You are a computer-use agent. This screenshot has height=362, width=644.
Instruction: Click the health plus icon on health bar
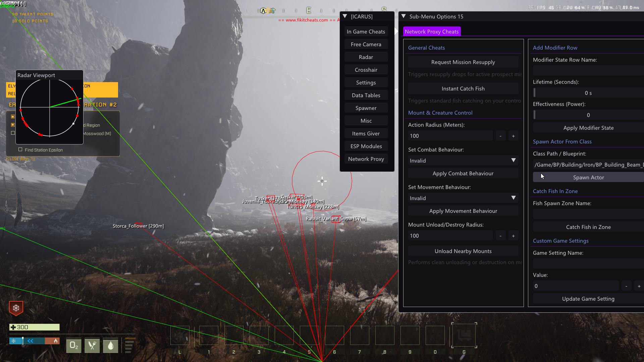pos(13,327)
